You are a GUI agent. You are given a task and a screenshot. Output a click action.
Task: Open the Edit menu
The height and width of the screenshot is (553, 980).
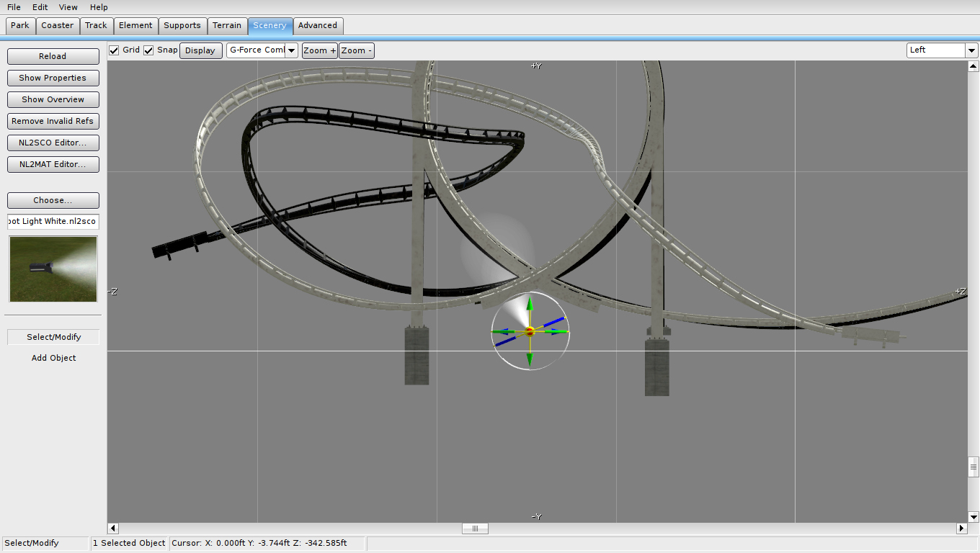pyautogui.click(x=40, y=7)
